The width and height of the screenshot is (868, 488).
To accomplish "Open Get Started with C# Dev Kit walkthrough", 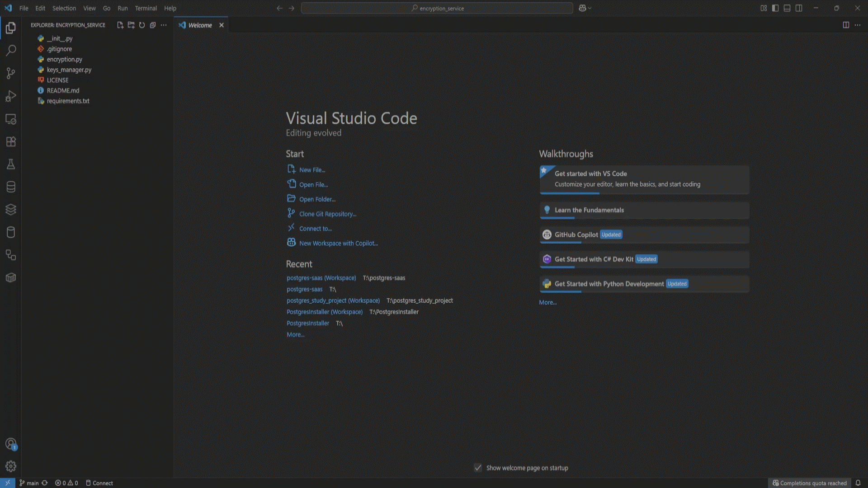I will 645,260.
